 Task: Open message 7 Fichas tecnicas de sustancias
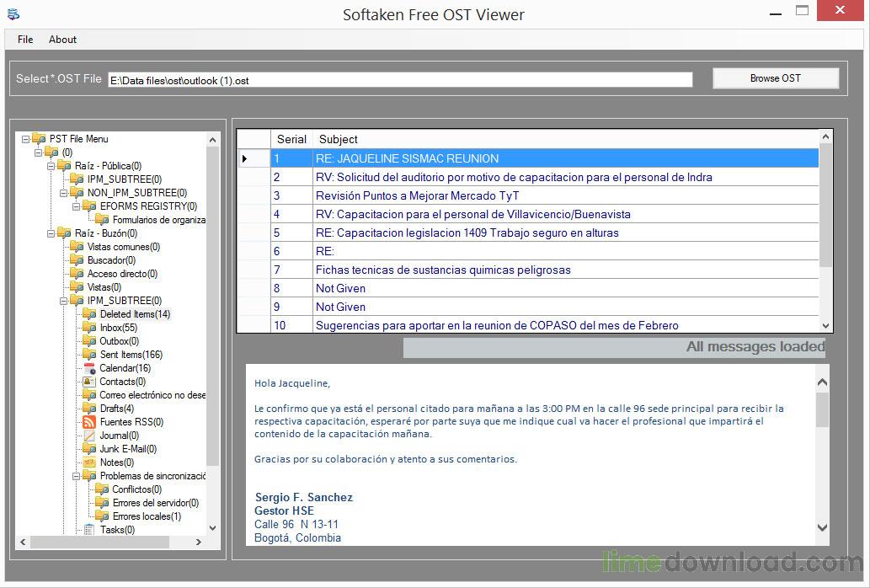[443, 270]
